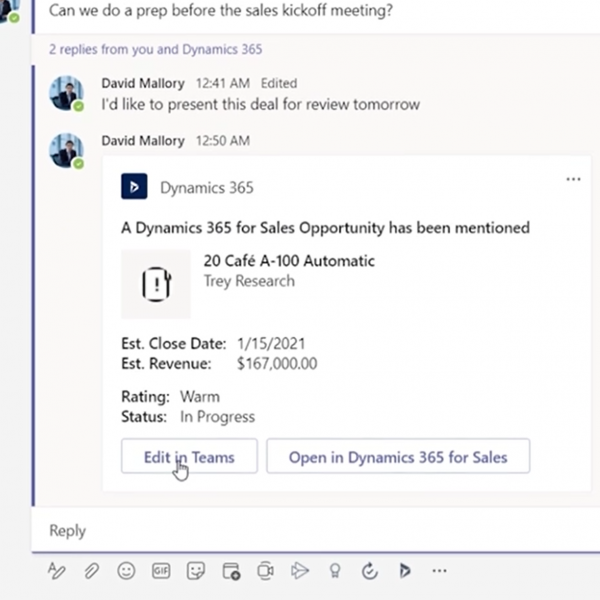
Task: Click the In Progress status value
Action: pos(217,417)
